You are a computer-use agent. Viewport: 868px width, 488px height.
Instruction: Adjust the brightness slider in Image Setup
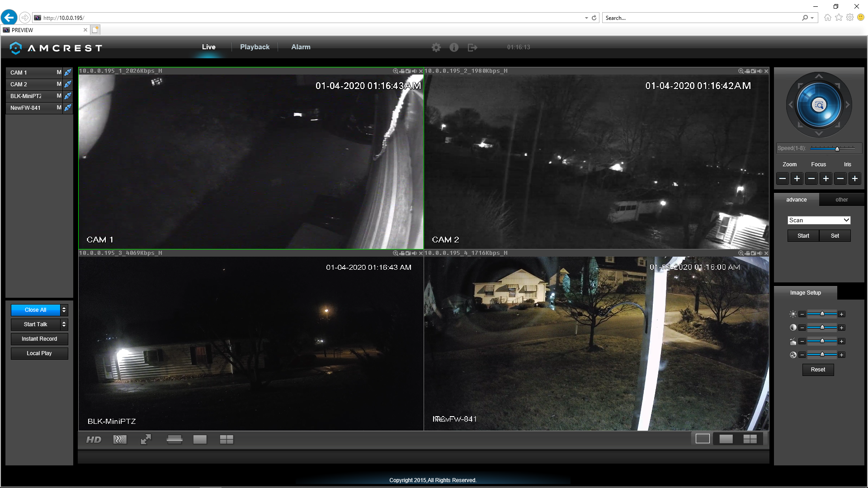tap(821, 314)
